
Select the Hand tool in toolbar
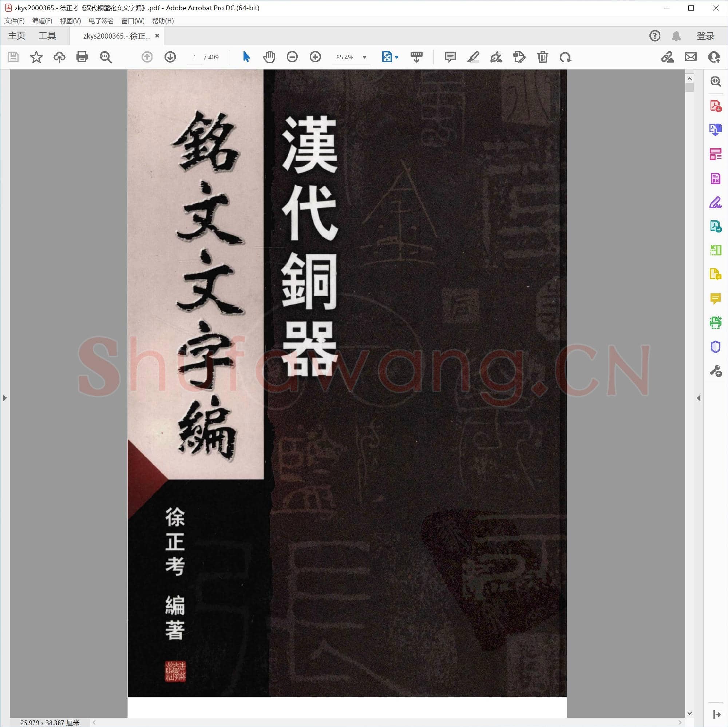click(269, 57)
